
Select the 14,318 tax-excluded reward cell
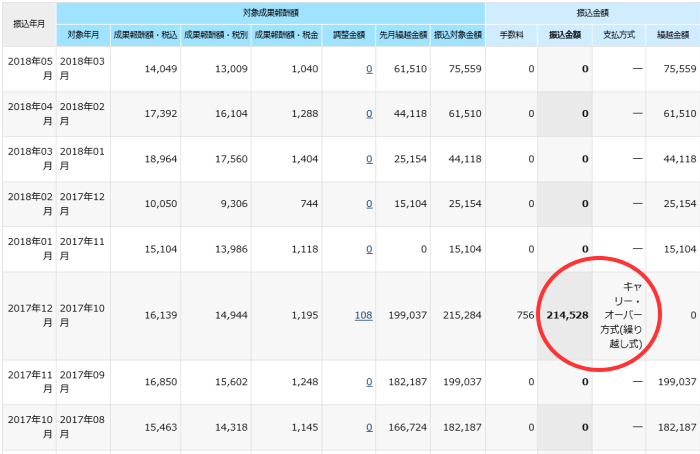click(216, 427)
